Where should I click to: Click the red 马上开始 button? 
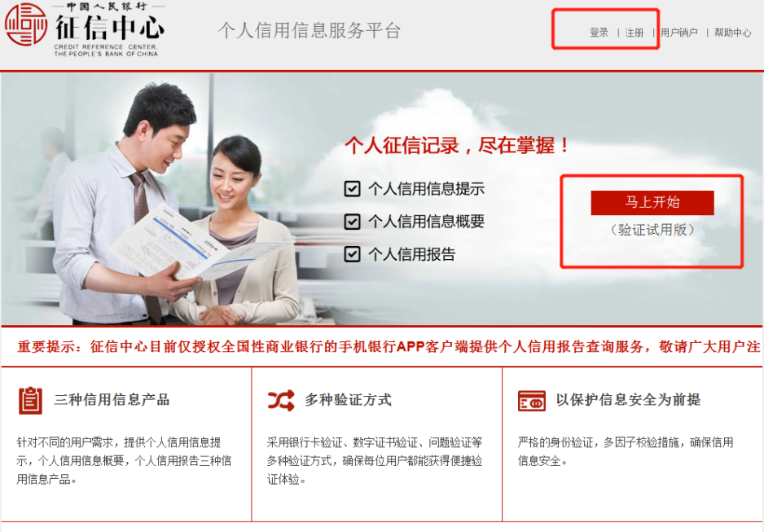(652, 203)
